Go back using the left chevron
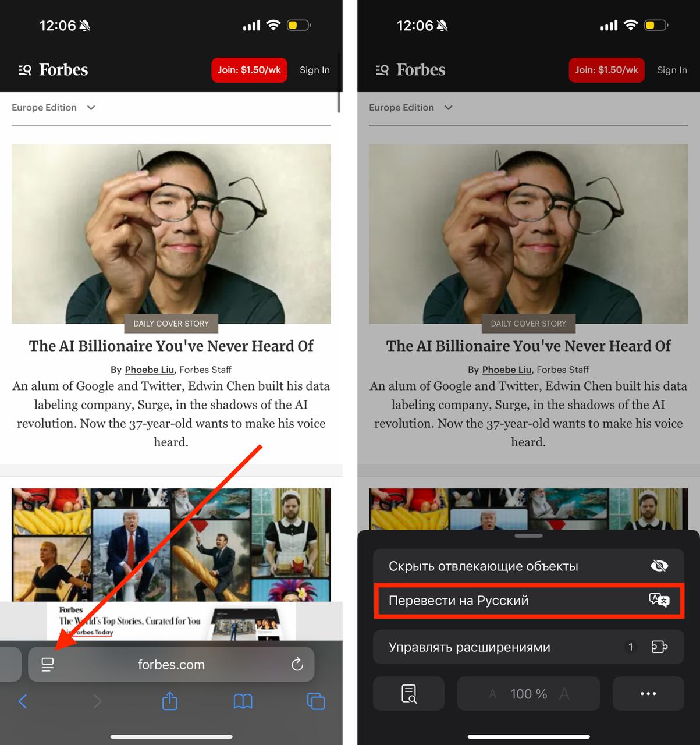 point(23,701)
